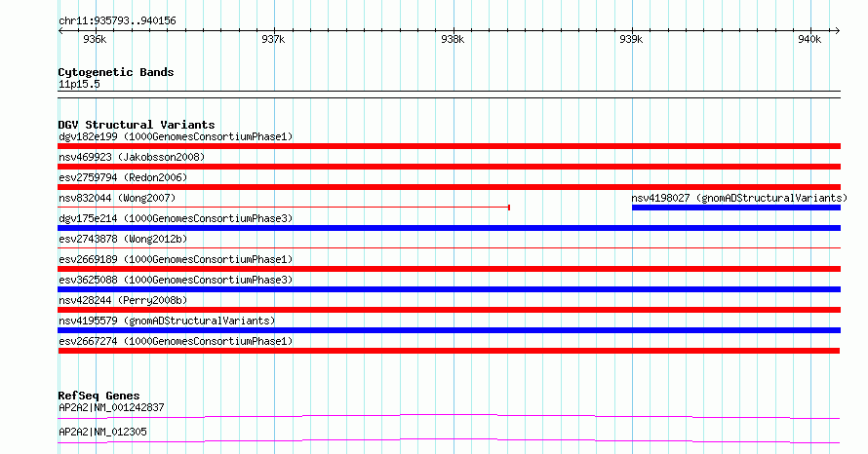The width and height of the screenshot is (868, 454).
Task: Click the 11p15.5 cytogenetic band label
Action: tap(79, 84)
